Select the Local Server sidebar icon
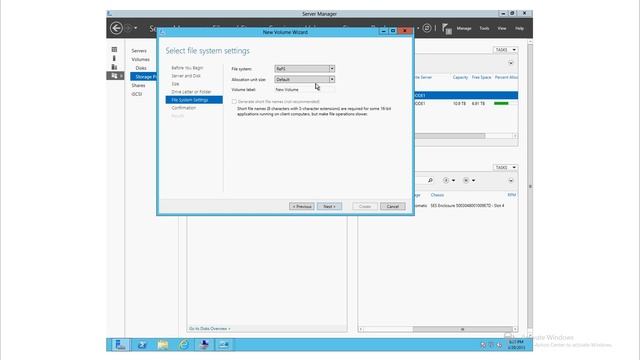 [114, 58]
